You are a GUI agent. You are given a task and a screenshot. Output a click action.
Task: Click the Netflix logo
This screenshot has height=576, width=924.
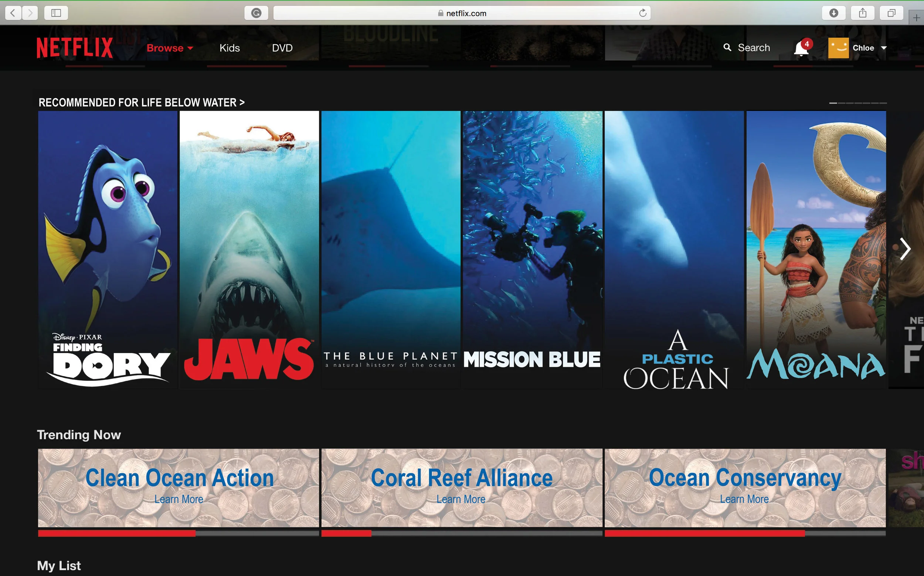click(x=75, y=48)
